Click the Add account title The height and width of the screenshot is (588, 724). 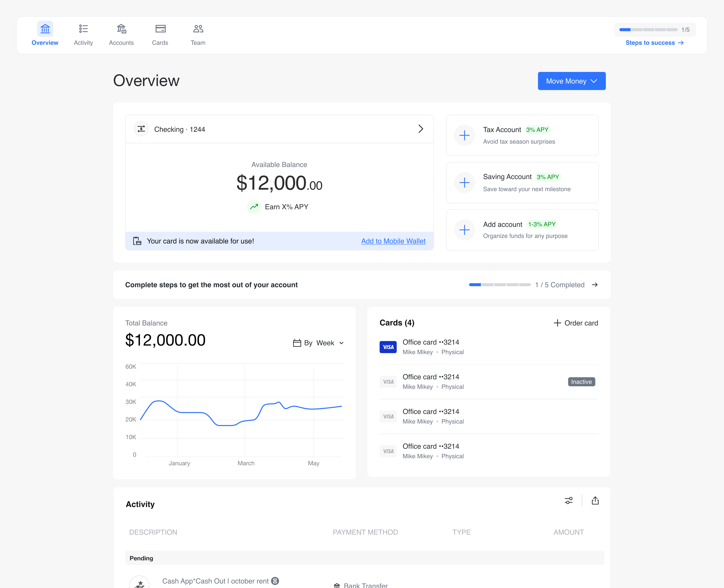[503, 225]
